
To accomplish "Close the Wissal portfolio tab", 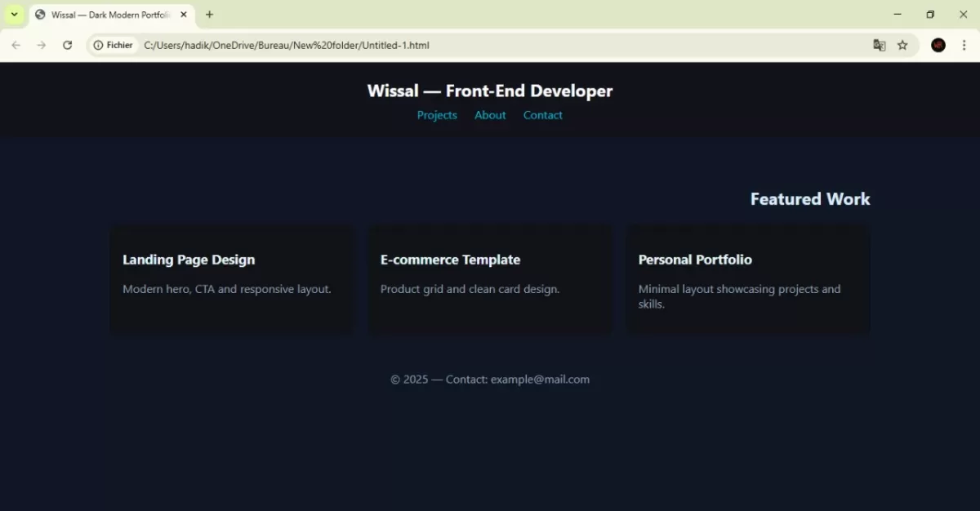I will 183,15.
